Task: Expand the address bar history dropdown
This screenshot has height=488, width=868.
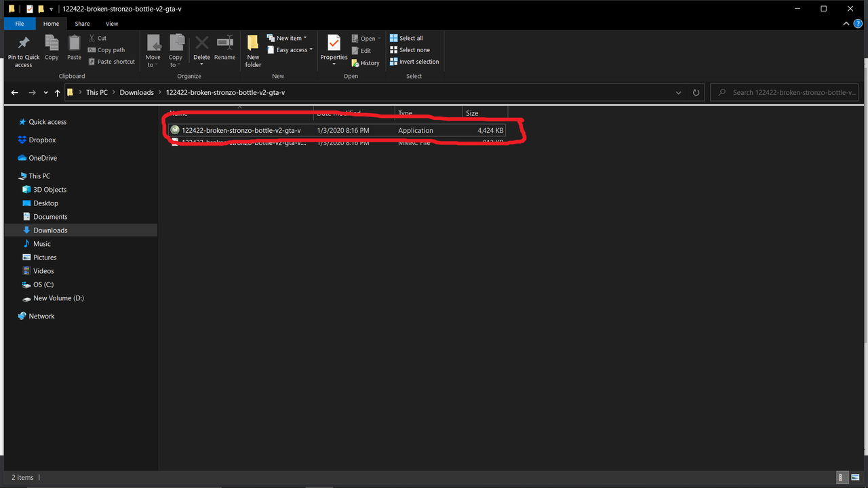Action: coord(679,92)
